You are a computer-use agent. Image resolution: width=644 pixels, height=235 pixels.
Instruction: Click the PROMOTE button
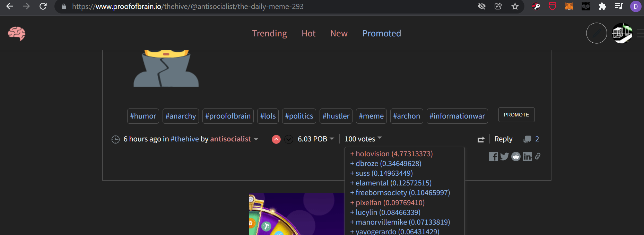[x=516, y=115]
